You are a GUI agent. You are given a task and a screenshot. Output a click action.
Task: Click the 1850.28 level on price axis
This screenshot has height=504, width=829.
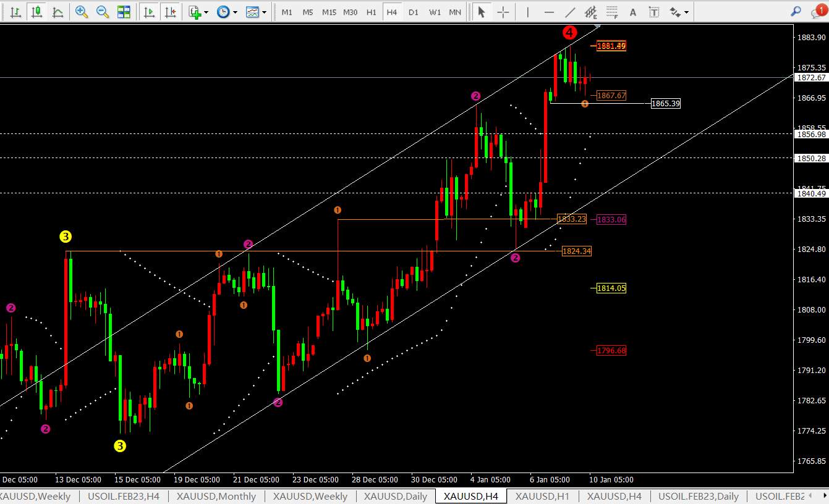[812, 159]
